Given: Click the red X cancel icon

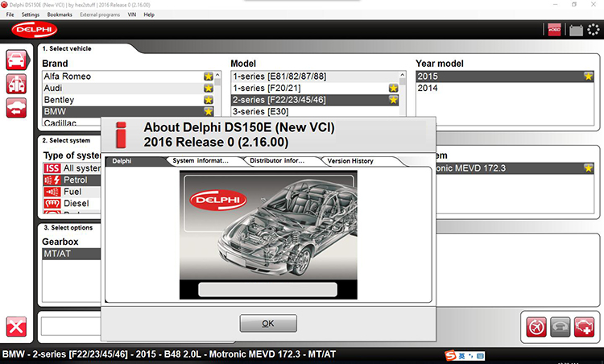Looking at the screenshot, I should [x=16, y=326].
